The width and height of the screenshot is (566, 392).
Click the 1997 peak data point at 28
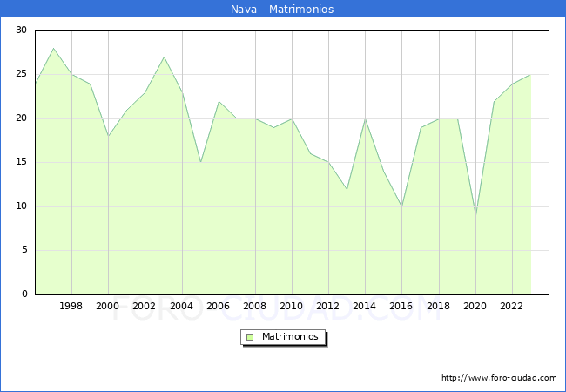tap(53, 48)
